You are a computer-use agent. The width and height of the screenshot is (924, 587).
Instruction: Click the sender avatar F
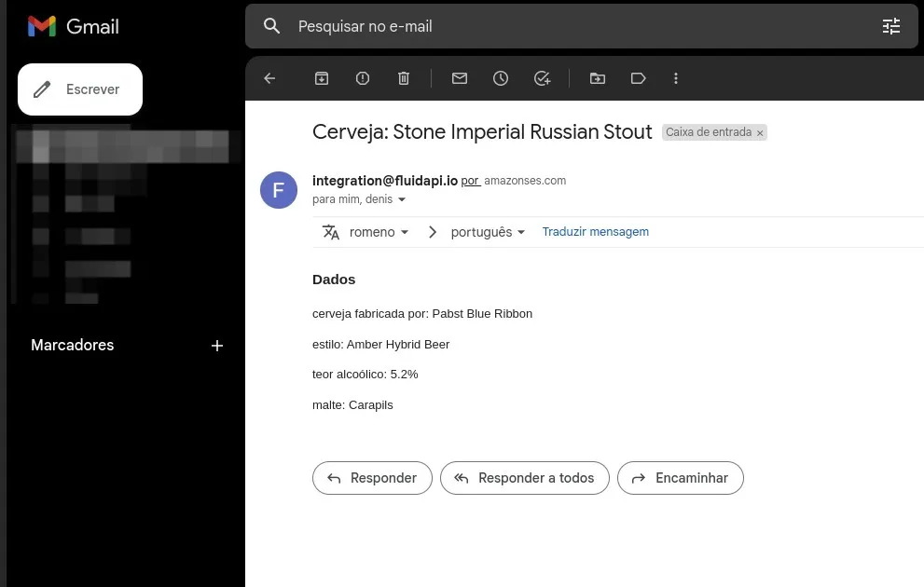279,189
